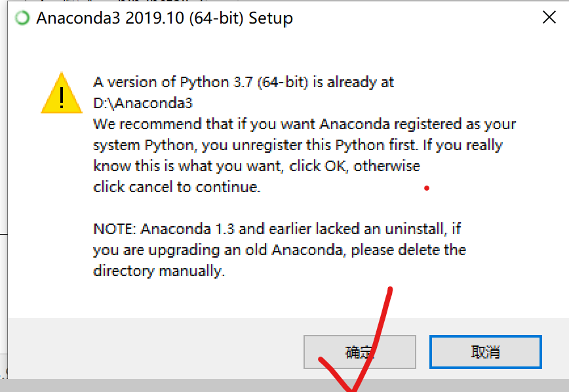Screen dimensions: 569x392
Task: Click the yellow warning triangle icon
Action: pyautogui.click(x=61, y=94)
